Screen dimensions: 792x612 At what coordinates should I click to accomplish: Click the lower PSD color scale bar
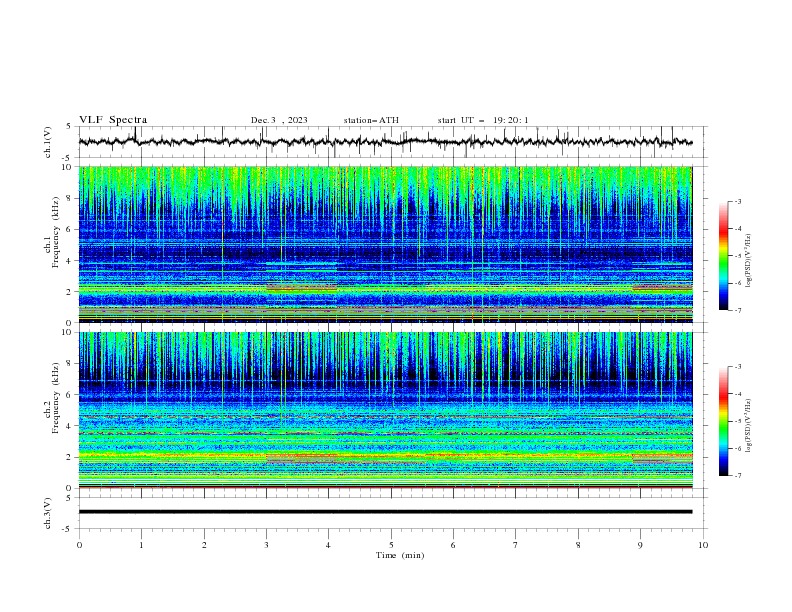pos(724,421)
